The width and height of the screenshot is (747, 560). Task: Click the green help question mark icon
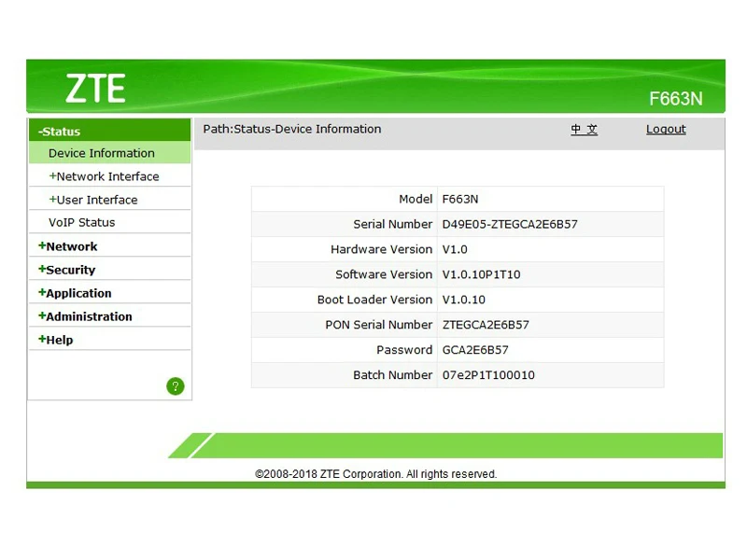(176, 386)
